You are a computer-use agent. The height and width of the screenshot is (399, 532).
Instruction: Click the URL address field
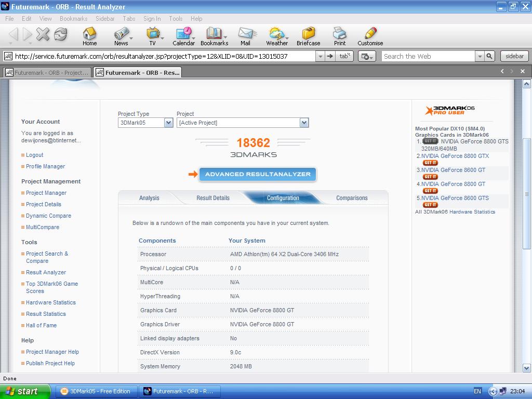coord(165,56)
